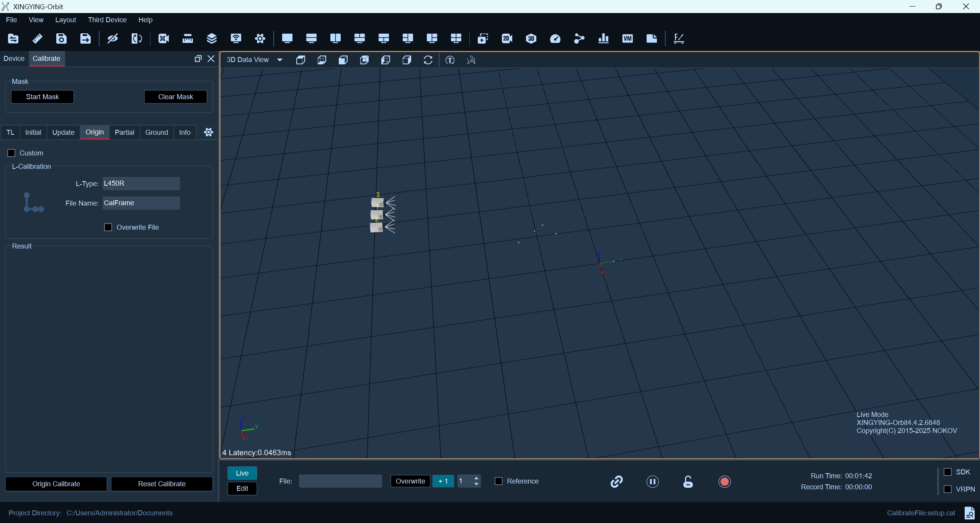
Task: Click the wireless broadcast monitor icon
Action: tap(236, 38)
